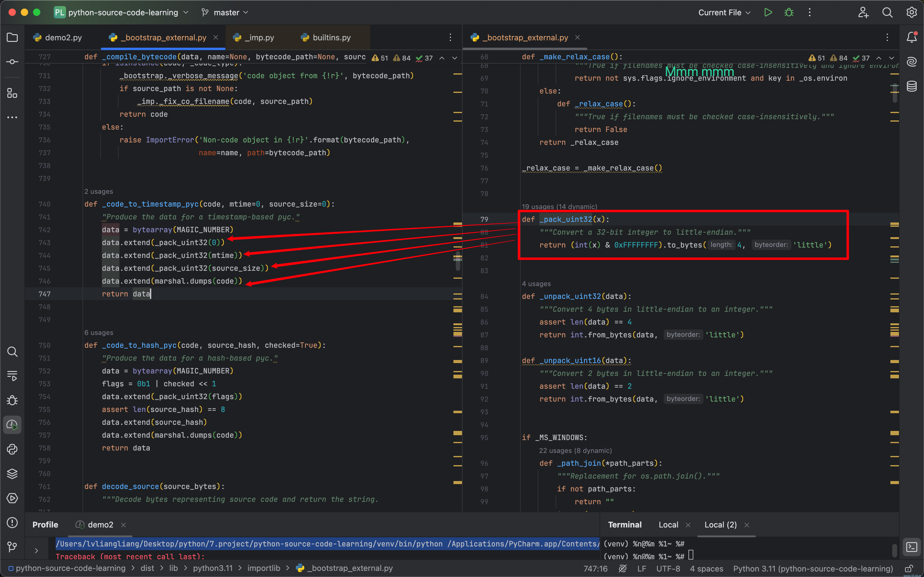The height and width of the screenshot is (577, 924).
Task: Open the Notifications bell icon
Action: pos(912,37)
